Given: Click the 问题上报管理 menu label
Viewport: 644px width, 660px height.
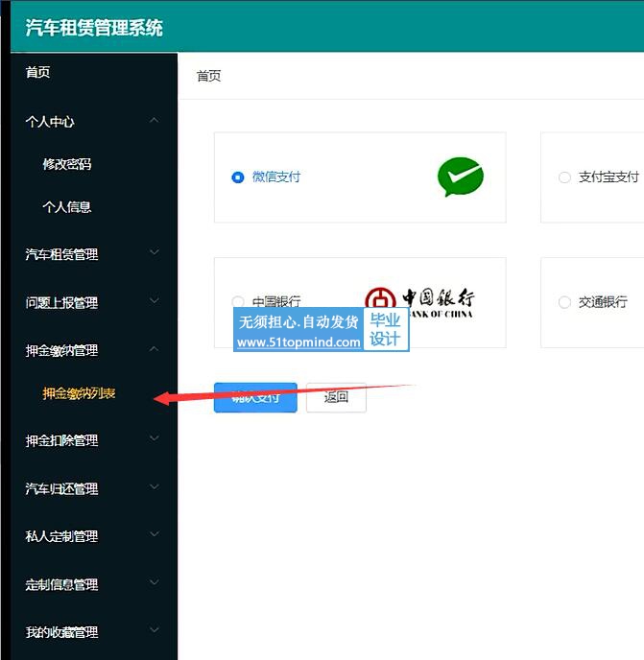Looking at the screenshot, I should pos(61,302).
